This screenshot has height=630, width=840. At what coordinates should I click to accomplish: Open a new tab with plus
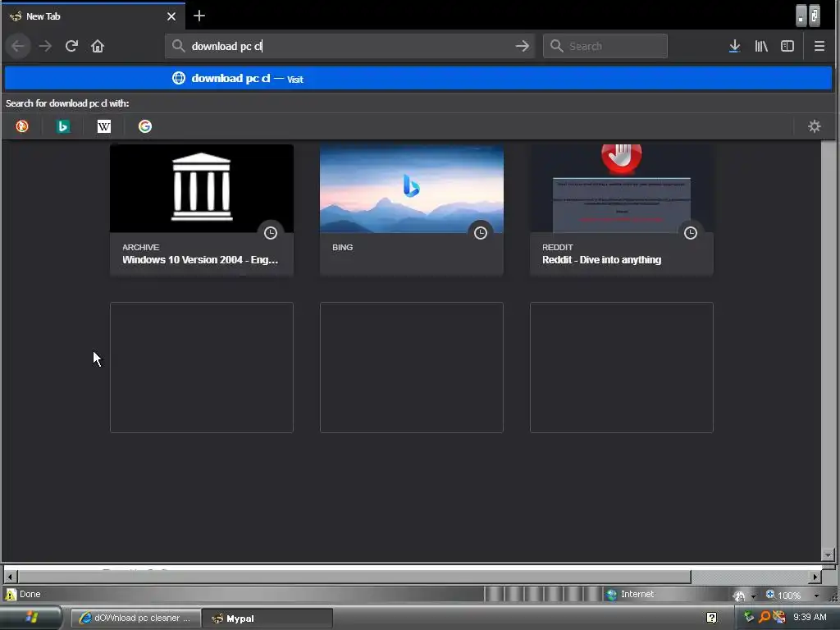(199, 16)
